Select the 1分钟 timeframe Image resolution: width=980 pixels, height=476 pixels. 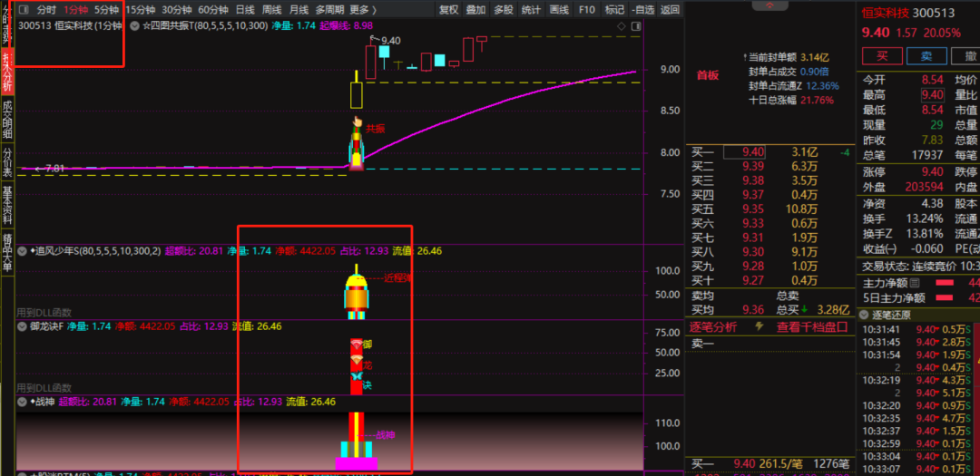click(x=75, y=9)
